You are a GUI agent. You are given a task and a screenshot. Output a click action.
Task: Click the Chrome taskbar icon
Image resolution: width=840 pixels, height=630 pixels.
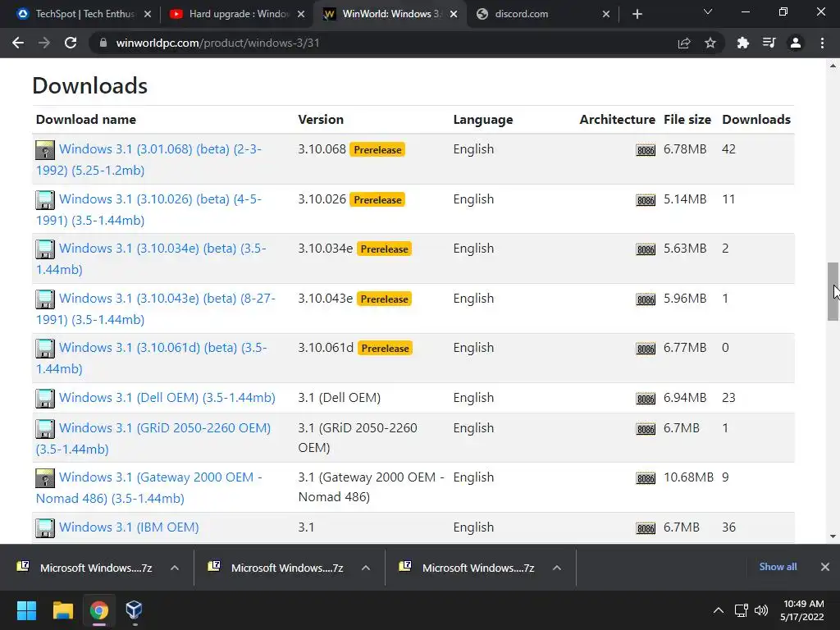point(98,610)
